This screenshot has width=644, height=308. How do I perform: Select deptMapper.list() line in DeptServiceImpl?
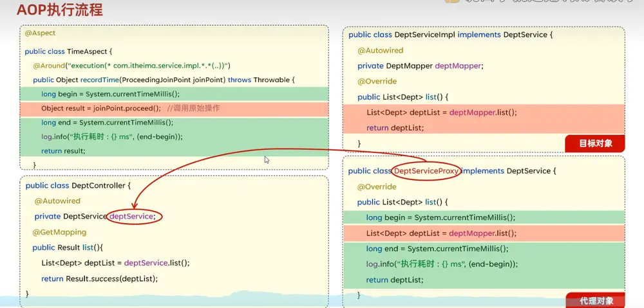click(441, 113)
